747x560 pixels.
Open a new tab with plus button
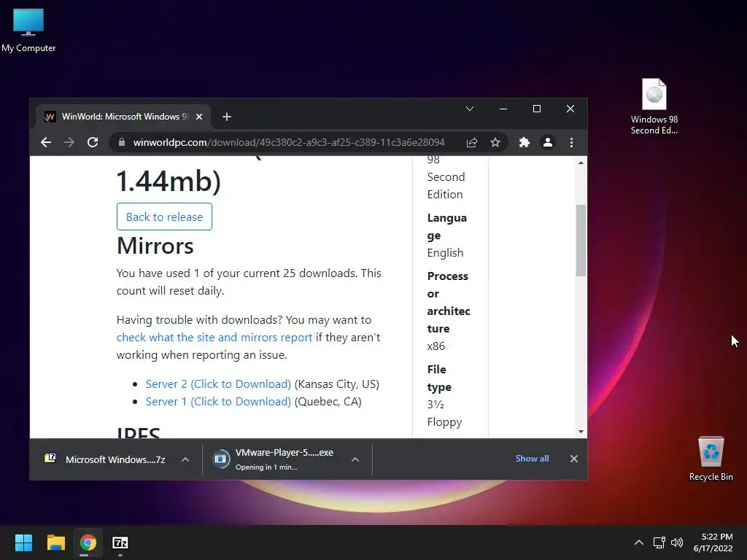227,117
